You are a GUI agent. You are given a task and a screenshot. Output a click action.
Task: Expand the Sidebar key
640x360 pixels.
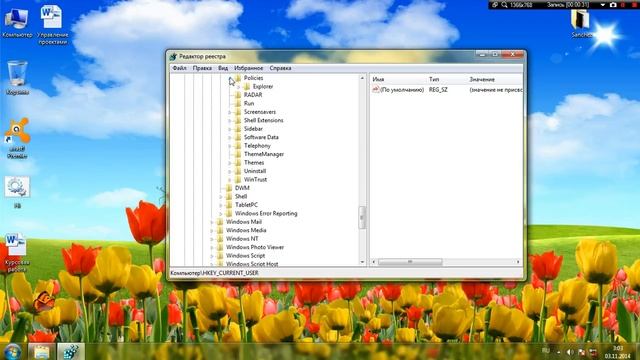[230, 129]
